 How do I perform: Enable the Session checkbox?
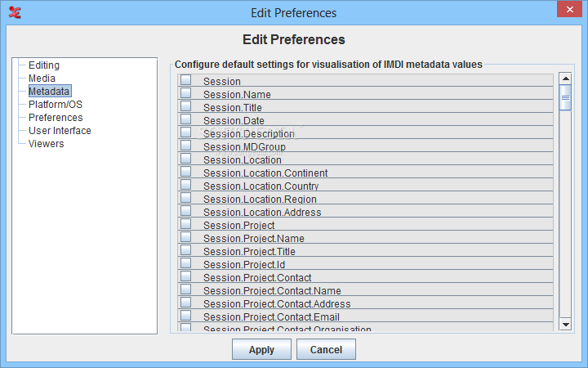click(x=185, y=80)
